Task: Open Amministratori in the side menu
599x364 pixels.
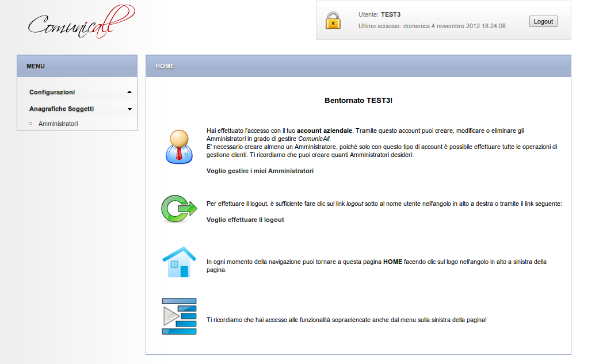Action: pyautogui.click(x=58, y=124)
